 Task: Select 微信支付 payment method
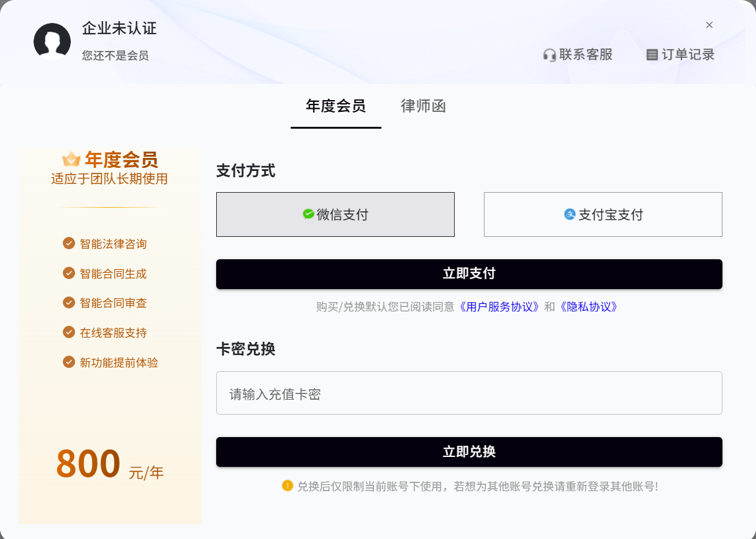click(335, 214)
